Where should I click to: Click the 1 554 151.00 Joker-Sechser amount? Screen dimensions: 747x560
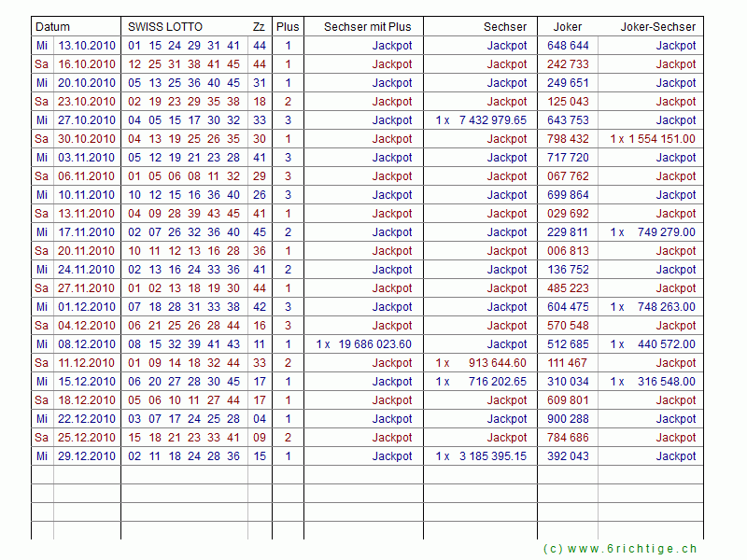(661, 139)
